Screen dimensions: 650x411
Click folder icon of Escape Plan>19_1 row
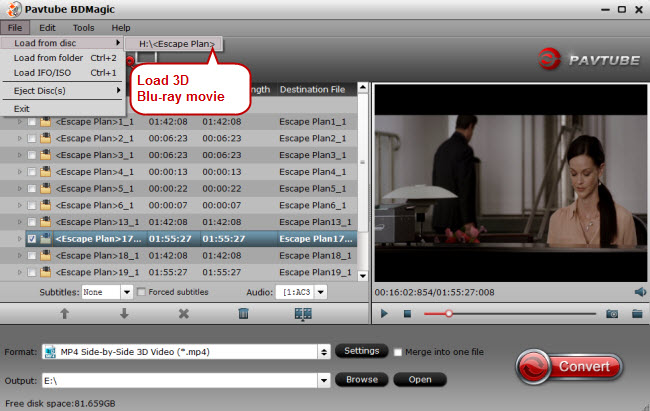(x=45, y=272)
